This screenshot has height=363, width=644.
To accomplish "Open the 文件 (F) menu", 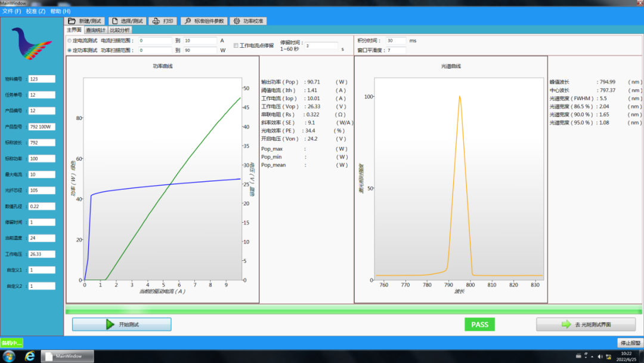I will [x=11, y=11].
